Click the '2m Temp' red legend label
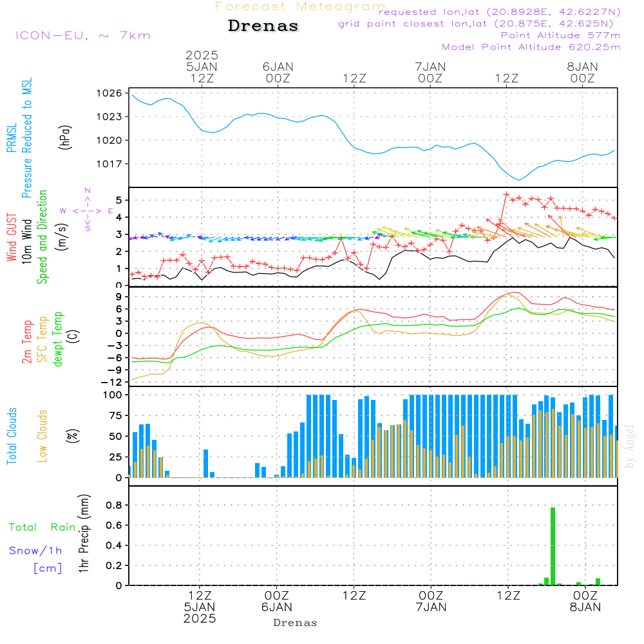The height and width of the screenshot is (644, 644). [x=26, y=342]
